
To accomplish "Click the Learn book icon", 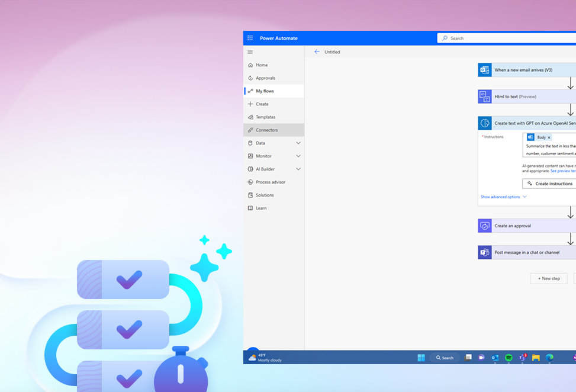I will click(250, 208).
